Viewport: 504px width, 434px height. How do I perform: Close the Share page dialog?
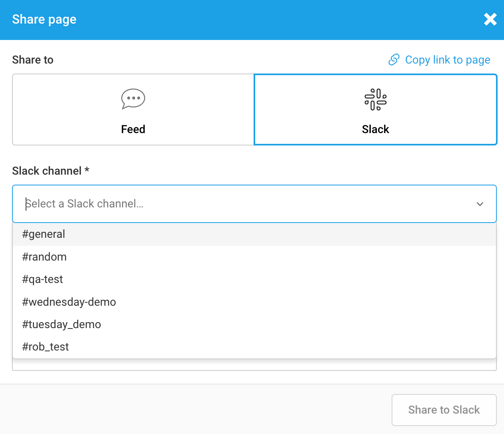pyautogui.click(x=490, y=19)
